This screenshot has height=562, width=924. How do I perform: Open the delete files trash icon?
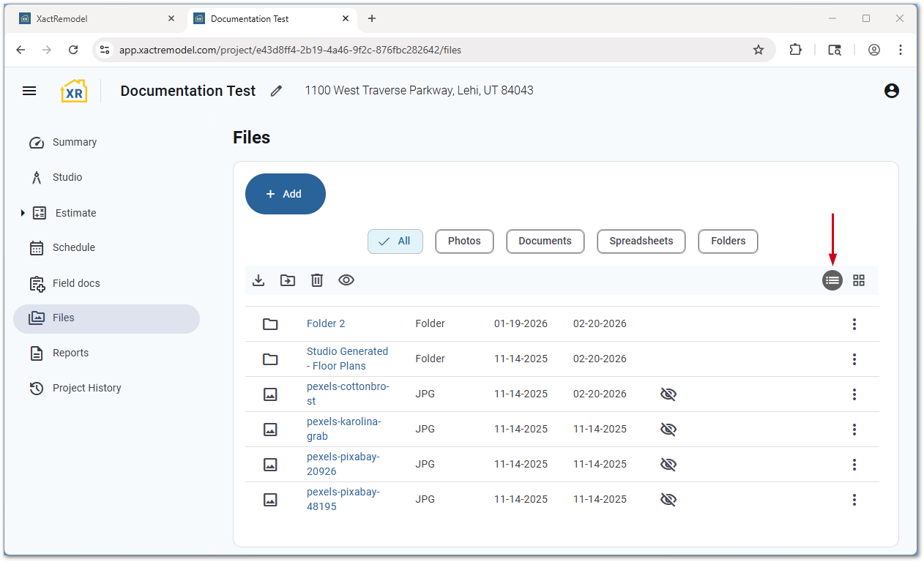[x=316, y=280]
